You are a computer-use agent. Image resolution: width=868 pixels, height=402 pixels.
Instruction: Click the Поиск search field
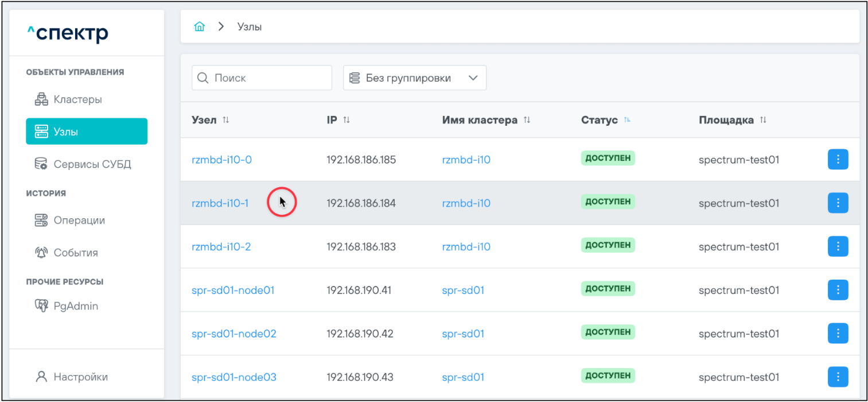point(262,78)
